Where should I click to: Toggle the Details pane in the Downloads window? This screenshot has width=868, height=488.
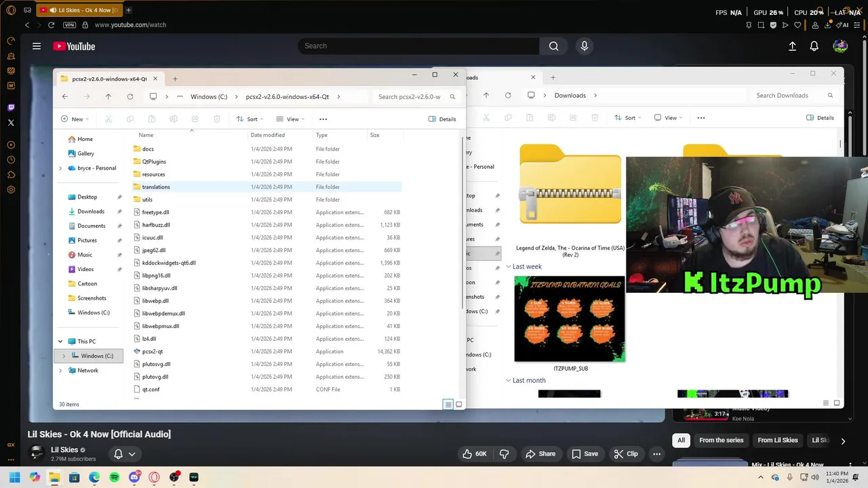click(820, 118)
